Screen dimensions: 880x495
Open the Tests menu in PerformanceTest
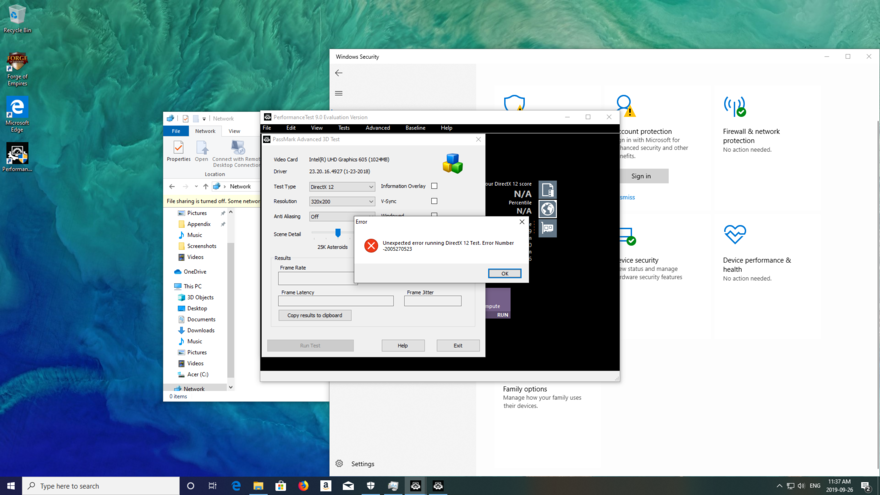(344, 128)
